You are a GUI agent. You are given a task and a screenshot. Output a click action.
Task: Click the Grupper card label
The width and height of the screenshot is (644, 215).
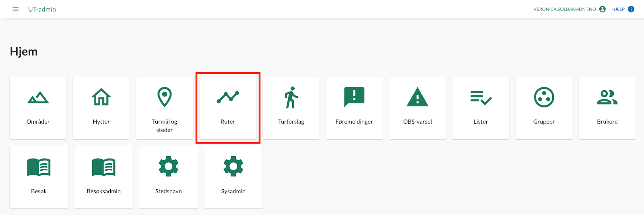point(544,122)
